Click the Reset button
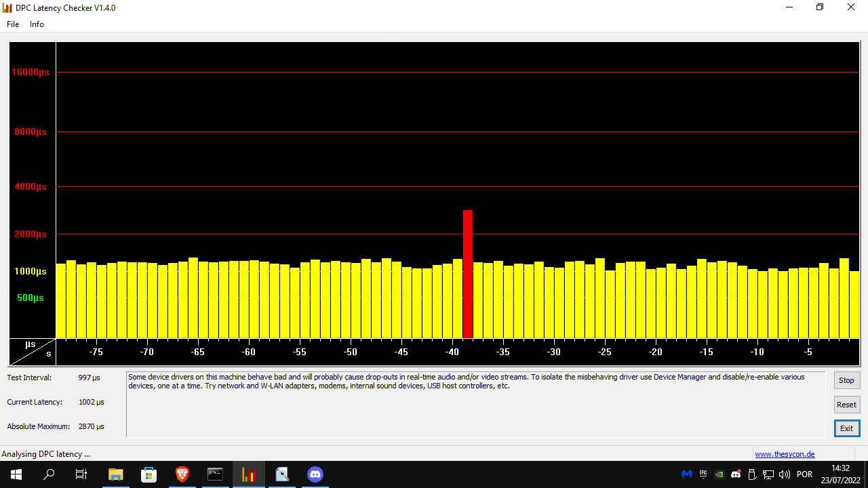The image size is (868, 488). (847, 405)
